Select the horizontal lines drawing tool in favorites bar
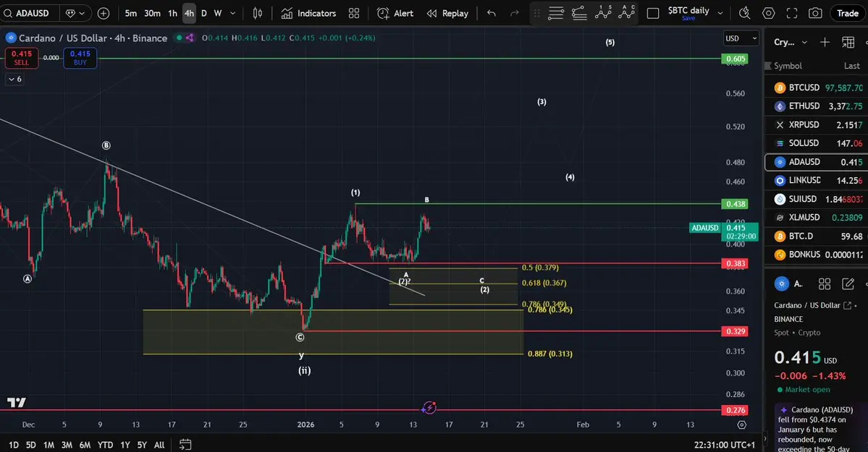868x452 pixels. (556, 13)
